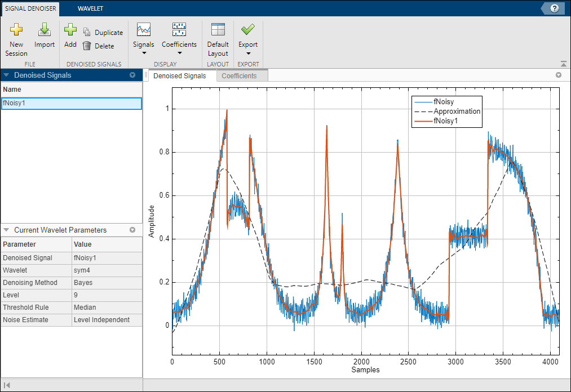Switch to the Coefficients plot tab
The image size is (571, 392).
pos(239,76)
